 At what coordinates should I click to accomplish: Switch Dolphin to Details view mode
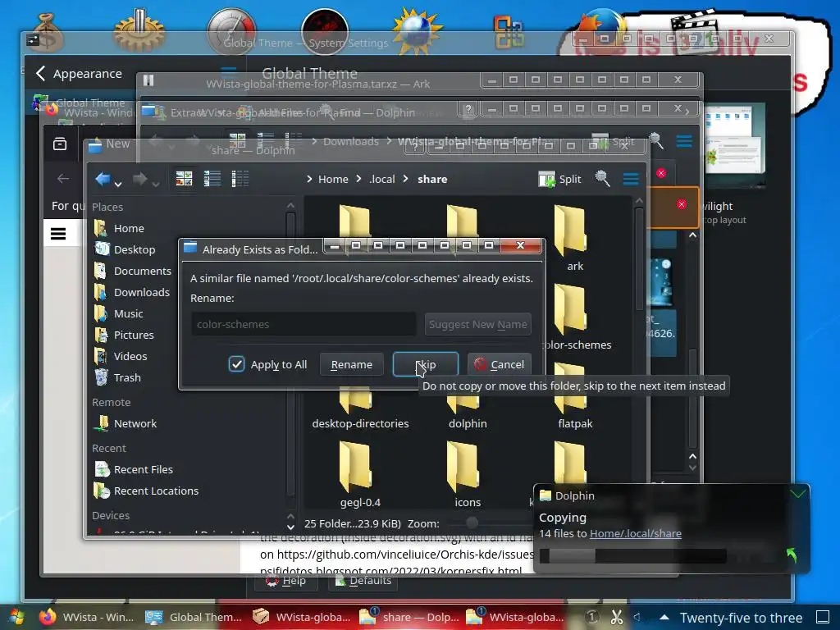pyautogui.click(x=240, y=179)
